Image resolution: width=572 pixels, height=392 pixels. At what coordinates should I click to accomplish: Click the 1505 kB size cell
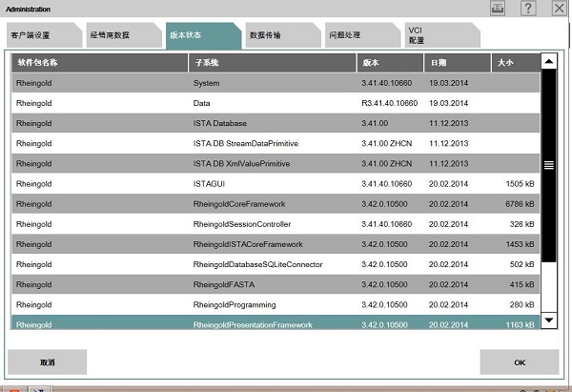[520, 183]
